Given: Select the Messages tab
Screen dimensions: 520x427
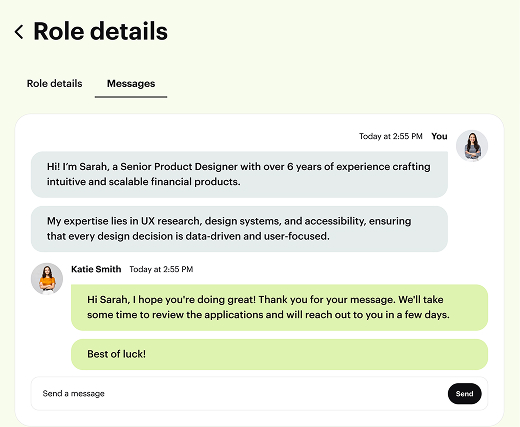Looking at the screenshot, I should [131, 83].
